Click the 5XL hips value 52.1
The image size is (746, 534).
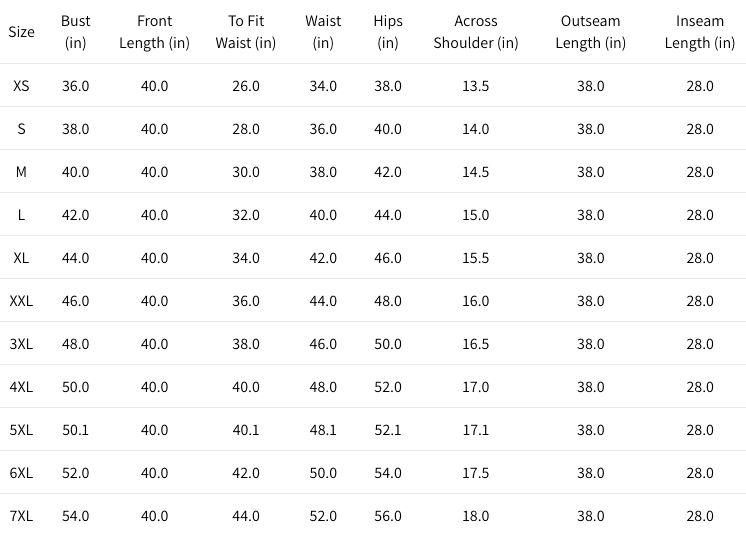click(388, 430)
